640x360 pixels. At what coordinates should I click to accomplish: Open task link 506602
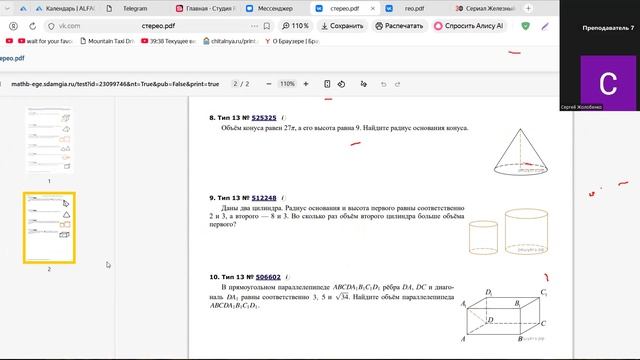pos(268,277)
